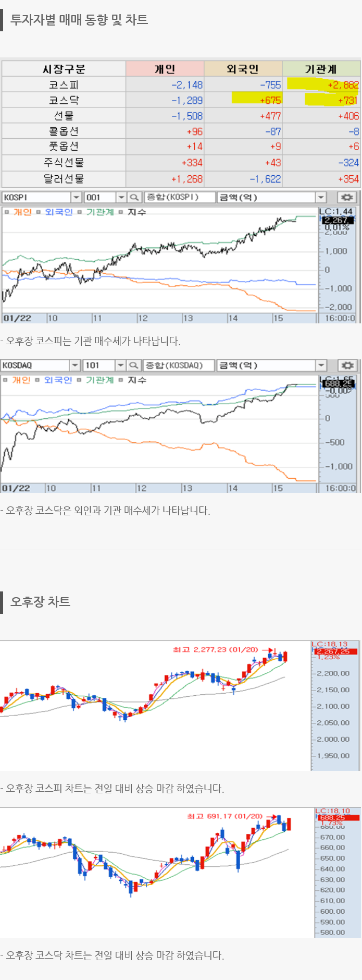
Task: Open the settings gear on the KOSPI chart
Action: [346, 197]
